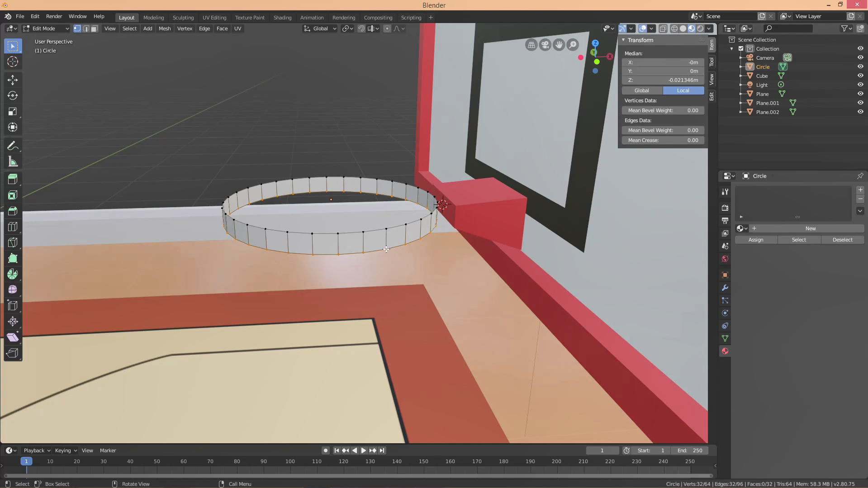Select the Shear tool

[x=13, y=337]
